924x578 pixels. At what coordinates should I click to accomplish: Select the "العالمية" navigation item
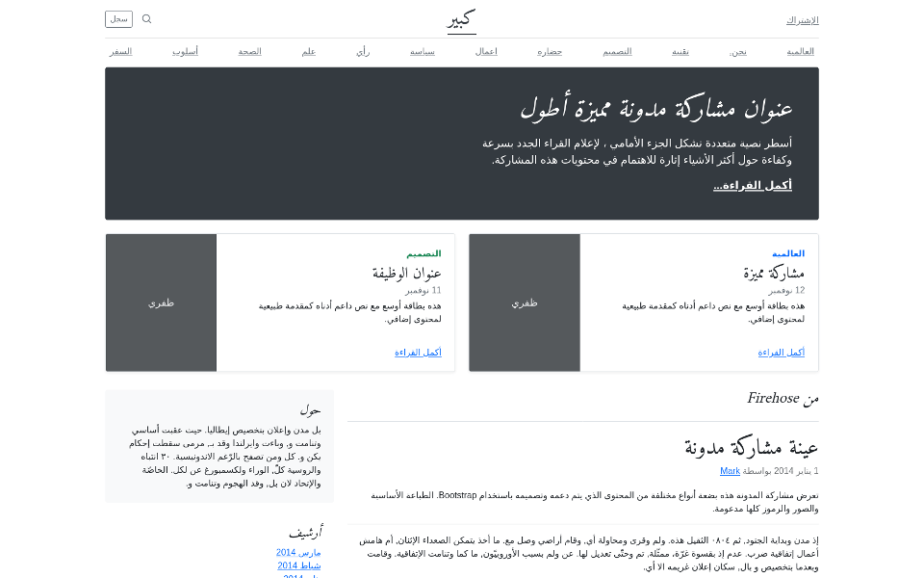pos(802,51)
